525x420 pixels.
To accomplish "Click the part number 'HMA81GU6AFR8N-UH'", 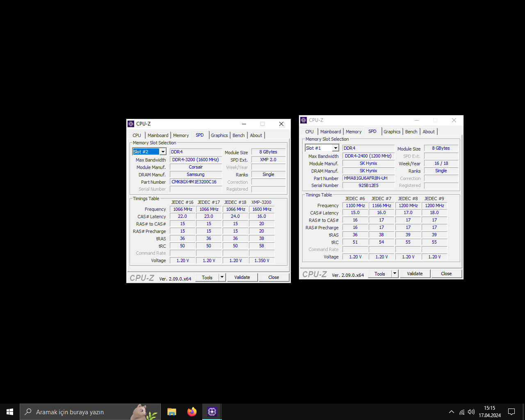I will (x=368, y=178).
